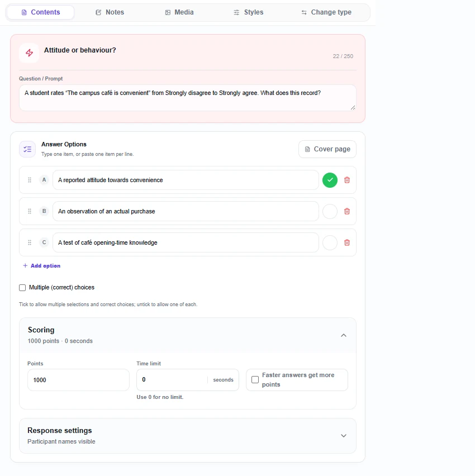The image size is (475, 476).
Task: Click the 'Use 0 for no limit.' hint
Action: pyautogui.click(x=160, y=397)
